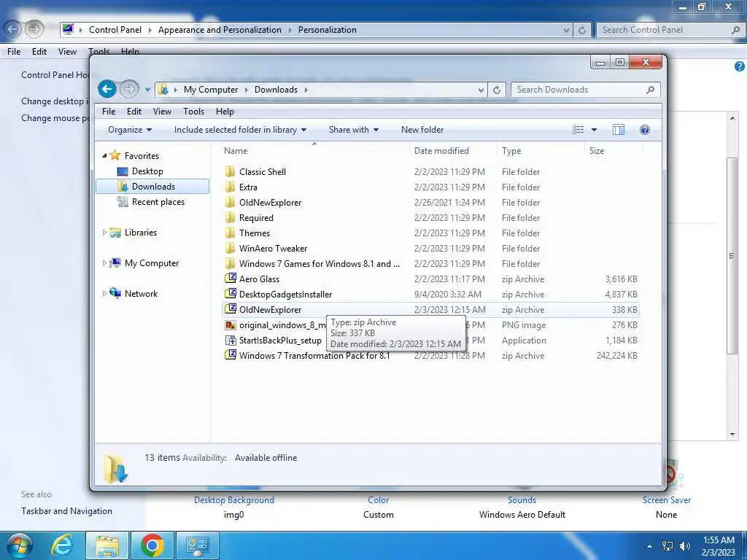Select the StartIsBackPlus_setup application icon

tap(230, 340)
